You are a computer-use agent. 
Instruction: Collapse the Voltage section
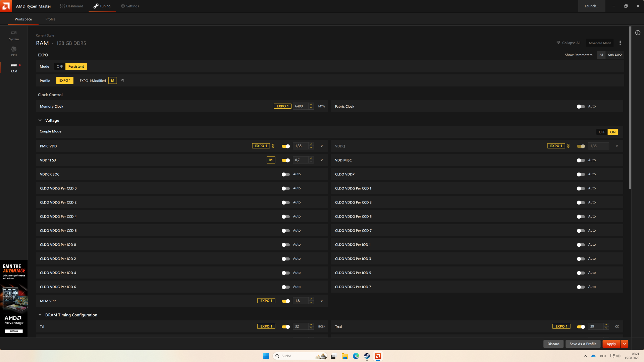[x=40, y=120]
